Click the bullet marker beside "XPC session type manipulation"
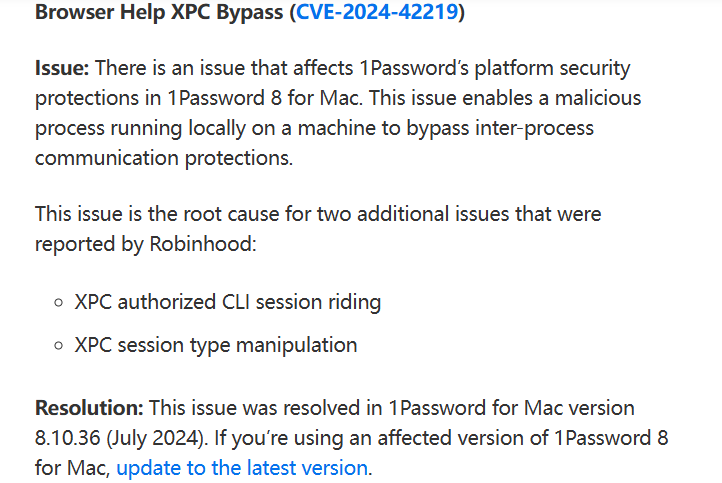This screenshot has height=483, width=722. pyautogui.click(x=60, y=345)
